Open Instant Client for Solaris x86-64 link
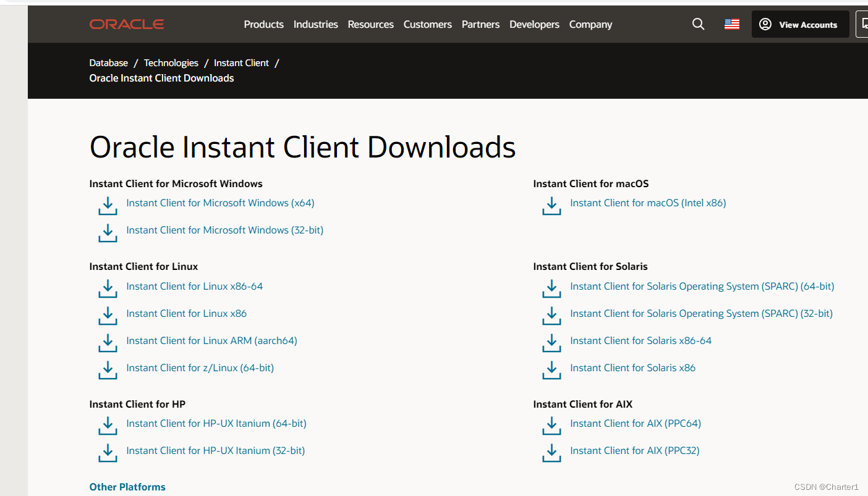Screen dimensions: 868x496 click(x=641, y=340)
